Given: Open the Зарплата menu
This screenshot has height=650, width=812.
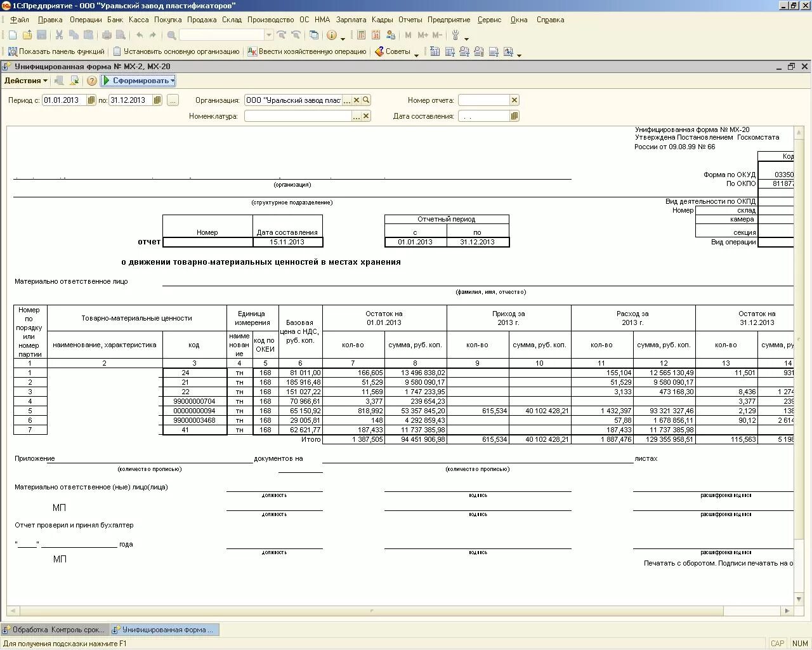Looking at the screenshot, I should tap(351, 20).
